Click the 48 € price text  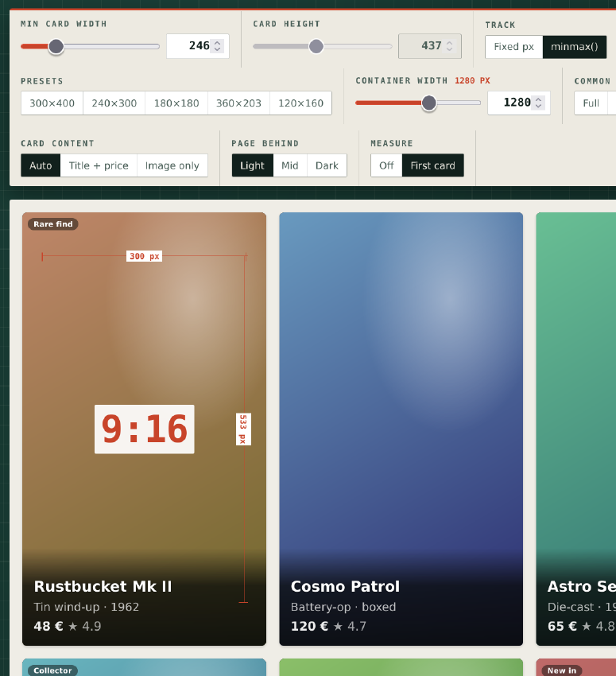point(48,626)
